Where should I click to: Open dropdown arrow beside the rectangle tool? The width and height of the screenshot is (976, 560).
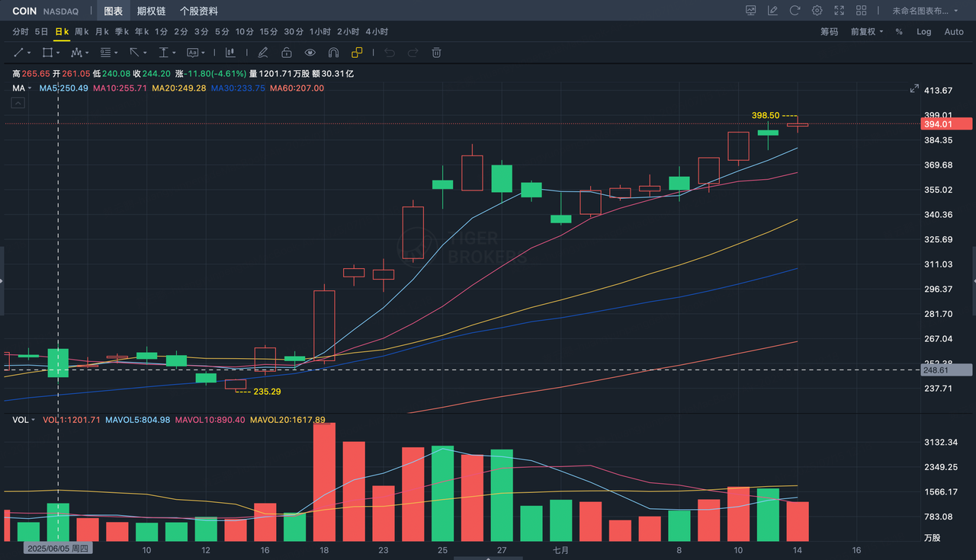(58, 53)
